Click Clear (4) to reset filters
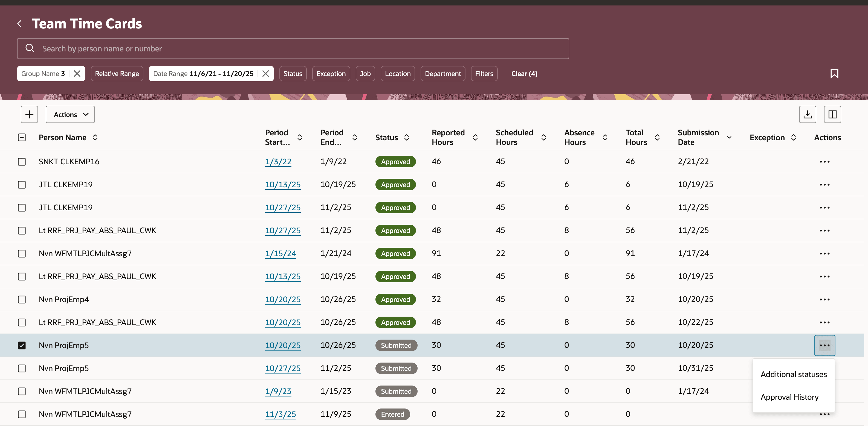The height and width of the screenshot is (426, 868). coord(524,73)
